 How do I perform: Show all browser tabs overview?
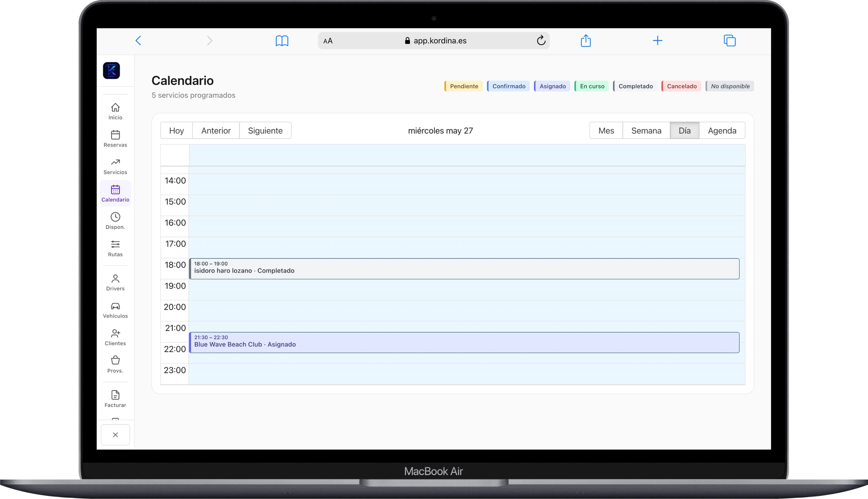[730, 41]
